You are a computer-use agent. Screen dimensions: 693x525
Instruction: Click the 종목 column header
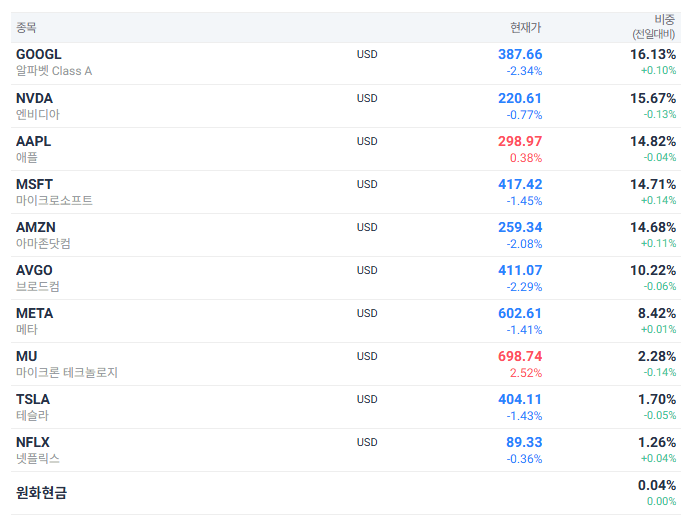[x=26, y=27]
